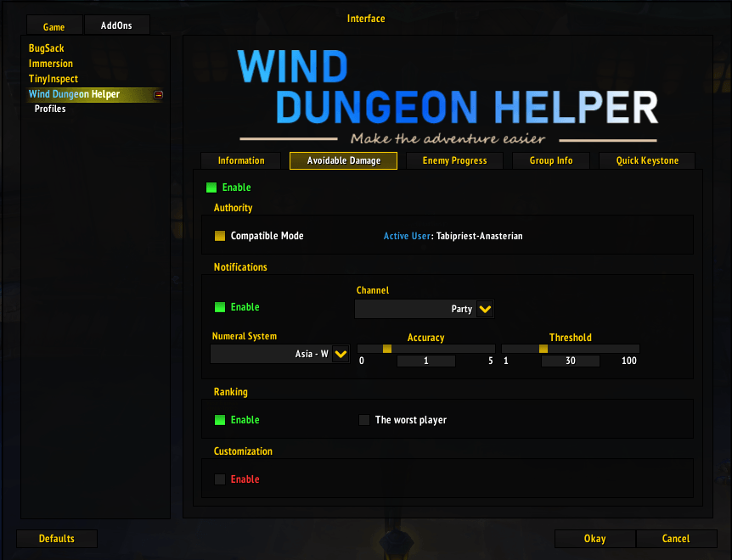Toggle the top Avoidable Damage Enable checkbox
The image size is (732, 560).
tap(211, 188)
